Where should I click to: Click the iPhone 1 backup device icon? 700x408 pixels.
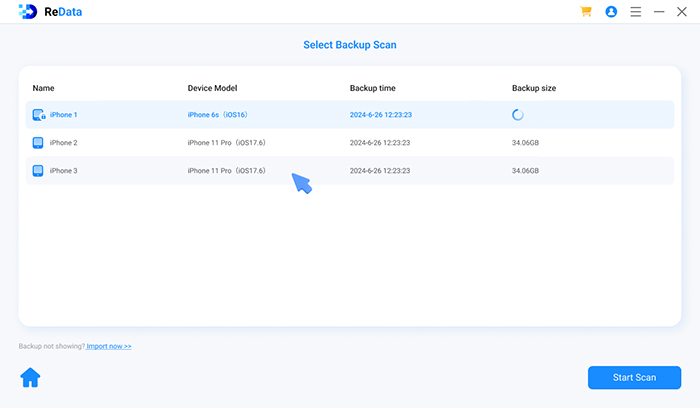coord(39,115)
